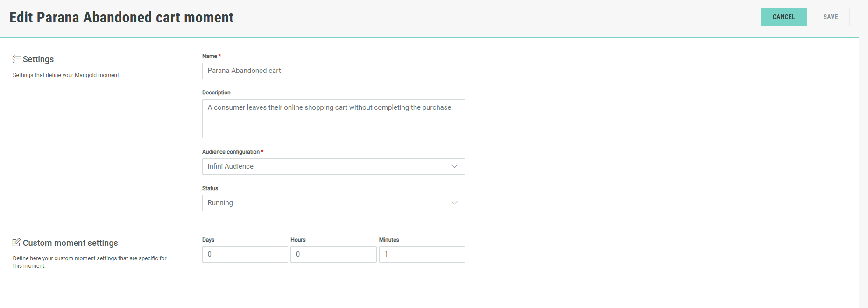The image size is (868, 308).
Task: Focus the Minutes input field
Action: pyautogui.click(x=422, y=254)
